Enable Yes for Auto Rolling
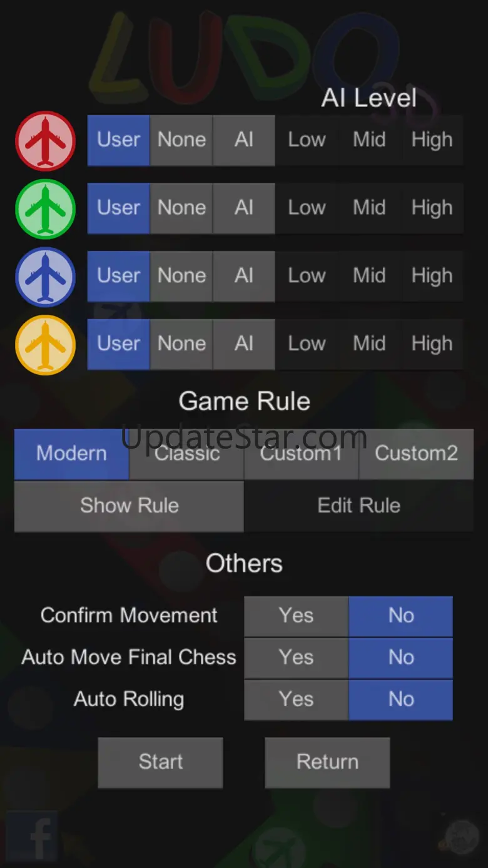Viewport: 488px width, 868px height. click(x=296, y=700)
